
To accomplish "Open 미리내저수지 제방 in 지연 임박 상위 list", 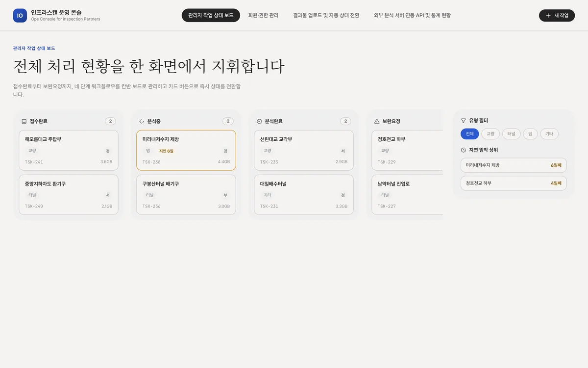I will (x=514, y=165).
